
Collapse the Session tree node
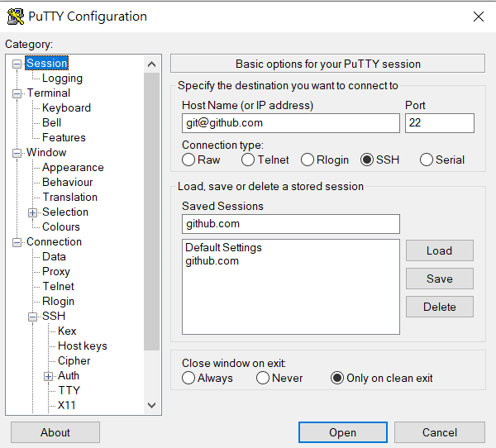[x=17, y=64]
